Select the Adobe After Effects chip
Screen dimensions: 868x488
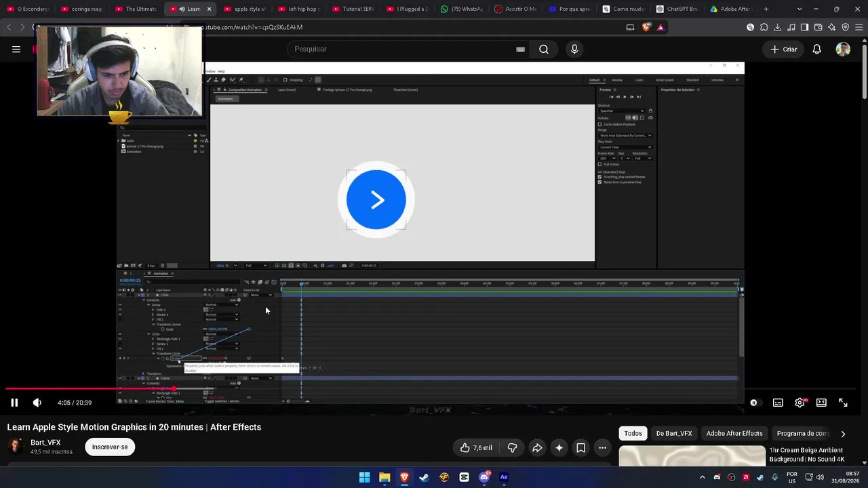pos(734,434)
